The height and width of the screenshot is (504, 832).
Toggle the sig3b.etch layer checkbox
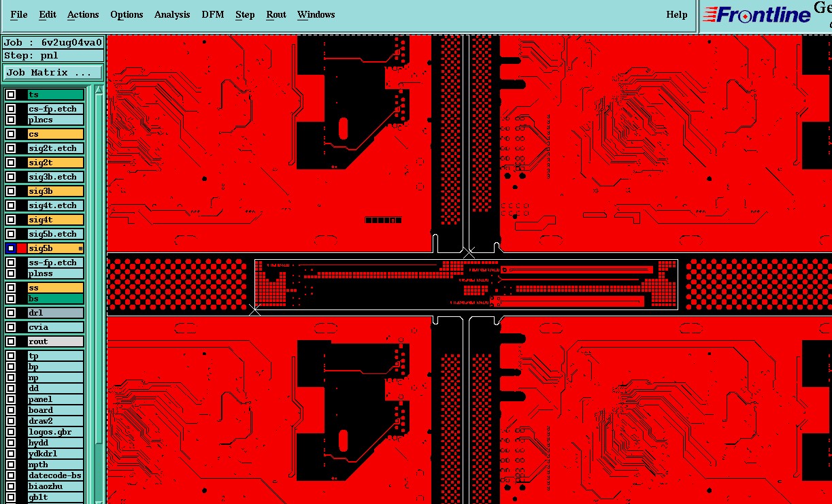11,177
